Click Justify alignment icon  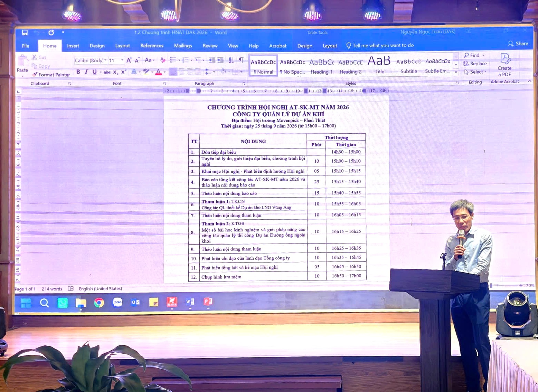point(198,72)
